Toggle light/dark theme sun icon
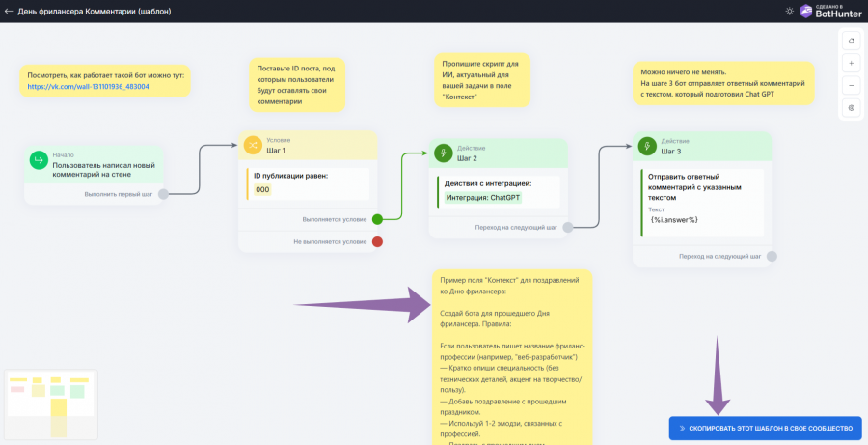The width and height of the screenshot is (868, 445). (789, 11)
